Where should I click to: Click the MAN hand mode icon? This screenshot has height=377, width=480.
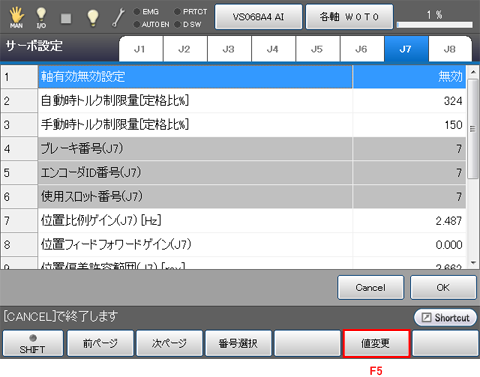pyautogui.click(x=16, y=17)
